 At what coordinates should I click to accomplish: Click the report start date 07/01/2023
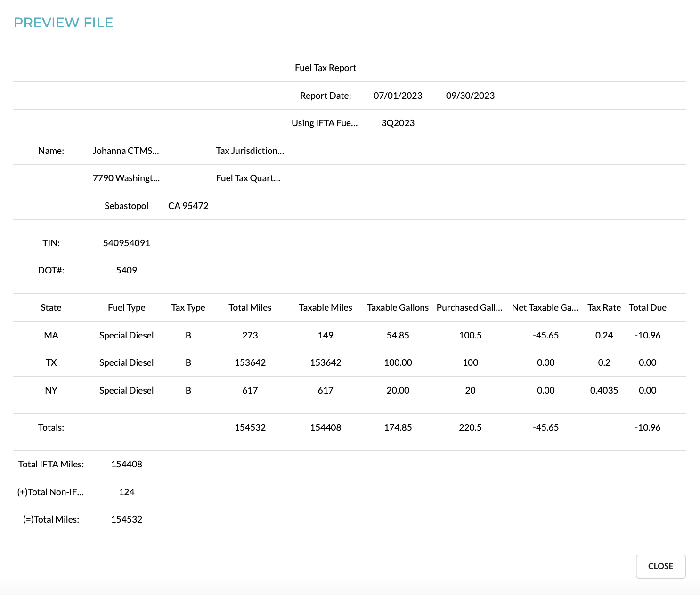(398, 96)
